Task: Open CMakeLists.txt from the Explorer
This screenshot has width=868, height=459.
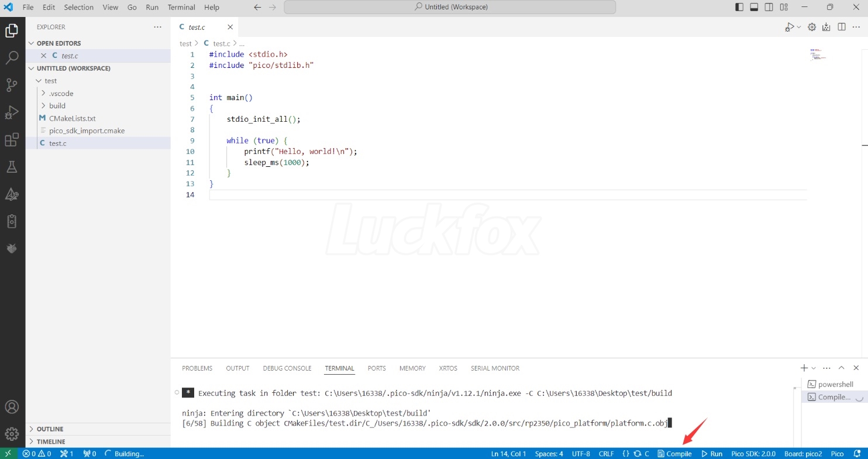Action: point(73,118)
